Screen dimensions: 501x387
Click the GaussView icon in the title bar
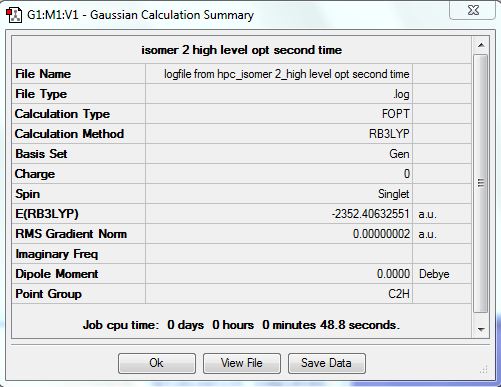click(14, 15)
